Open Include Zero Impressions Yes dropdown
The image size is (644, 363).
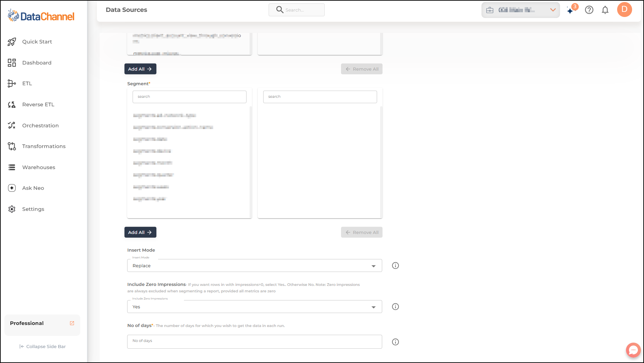point(255,307)
